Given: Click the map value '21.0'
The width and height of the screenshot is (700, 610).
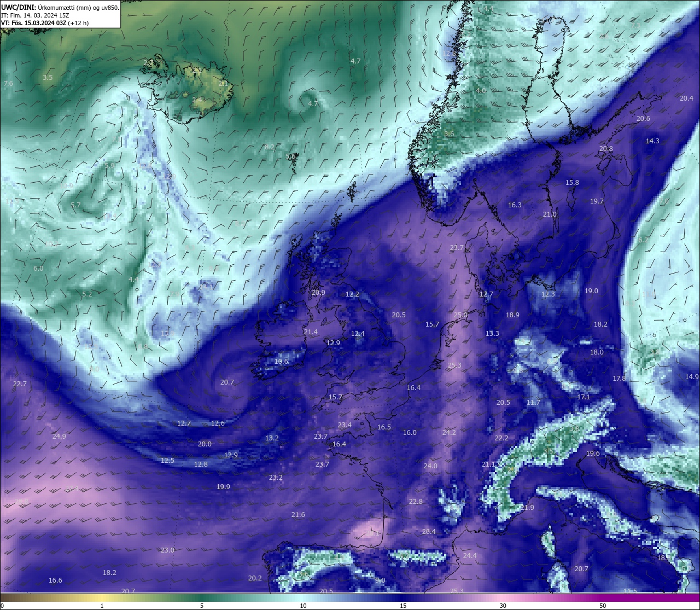Looking at the screenshot, I should [x=550, y=214].
